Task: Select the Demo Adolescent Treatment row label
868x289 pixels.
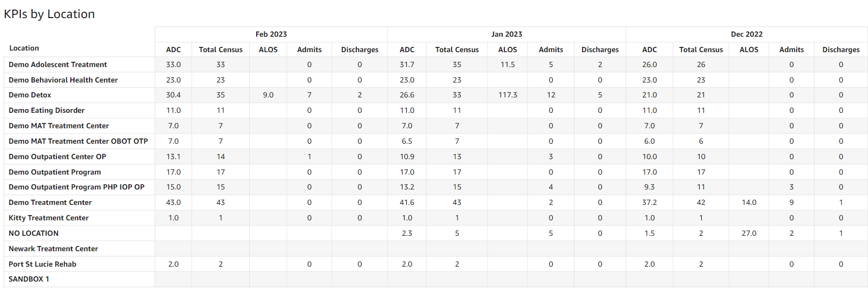Action: (58, 64)
